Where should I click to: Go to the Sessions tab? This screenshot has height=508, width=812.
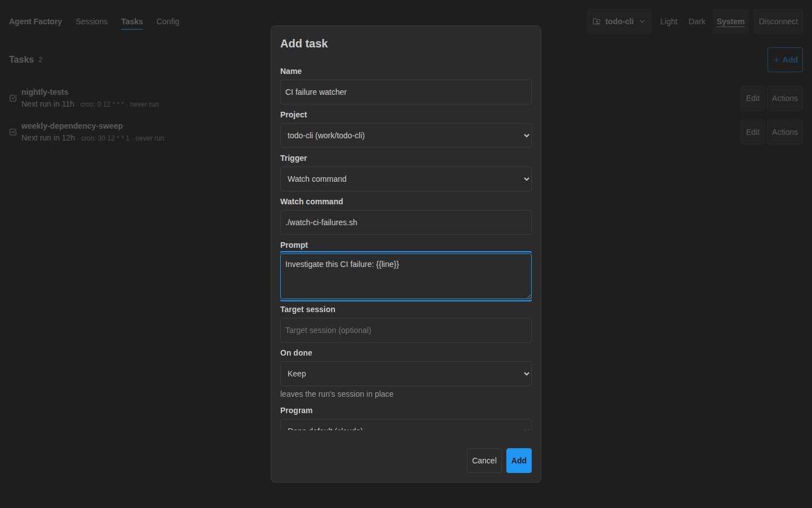coord(91,21)
